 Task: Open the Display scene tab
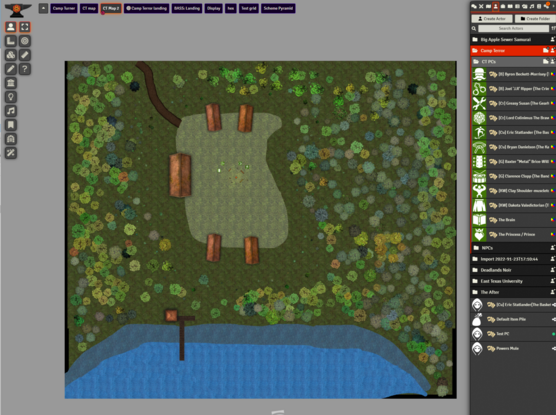(213, 8)
